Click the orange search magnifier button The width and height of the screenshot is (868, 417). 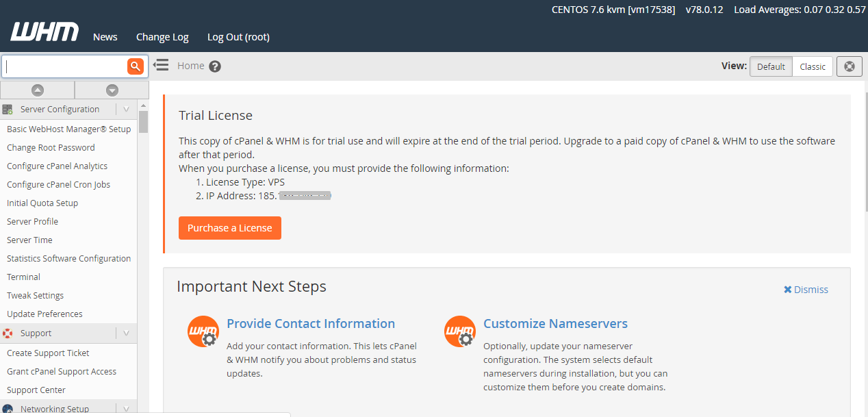[x=135, y=66]
